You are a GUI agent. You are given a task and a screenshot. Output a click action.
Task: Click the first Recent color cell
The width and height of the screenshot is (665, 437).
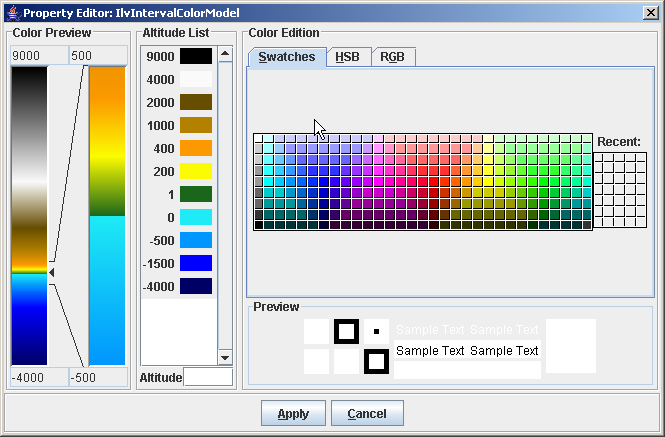click(599, 158)
